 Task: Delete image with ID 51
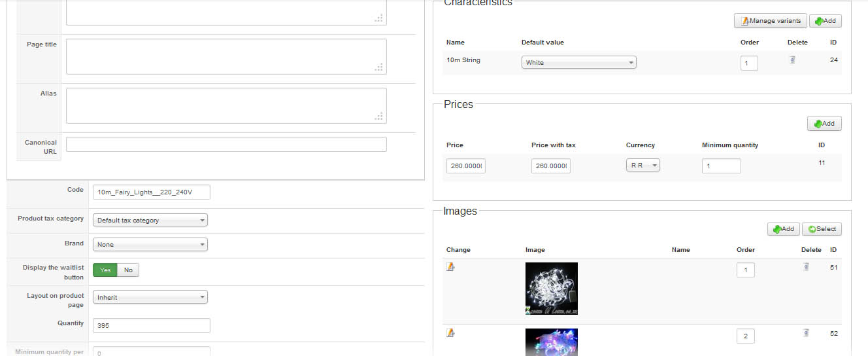(806, 266)
